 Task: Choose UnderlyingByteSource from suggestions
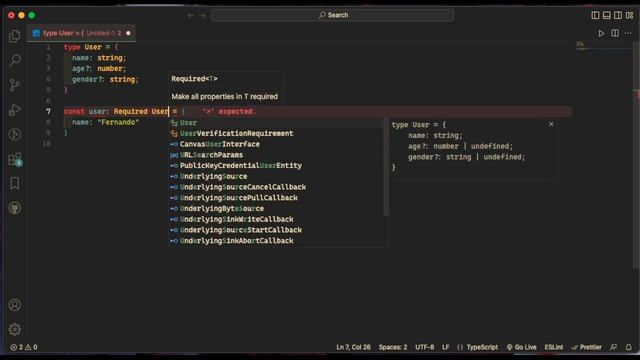tap(277, 209)
